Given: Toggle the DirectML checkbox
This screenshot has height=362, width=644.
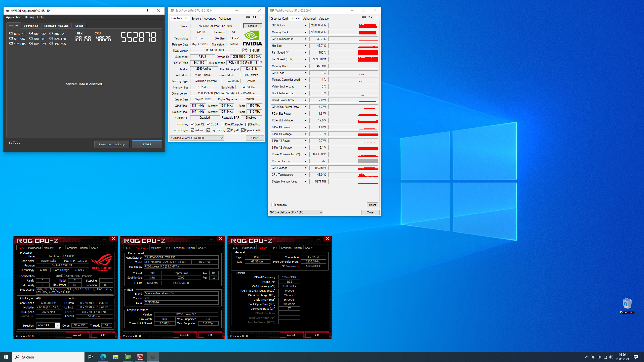Looking at the screenshot, I should click(x=247, y=124).
